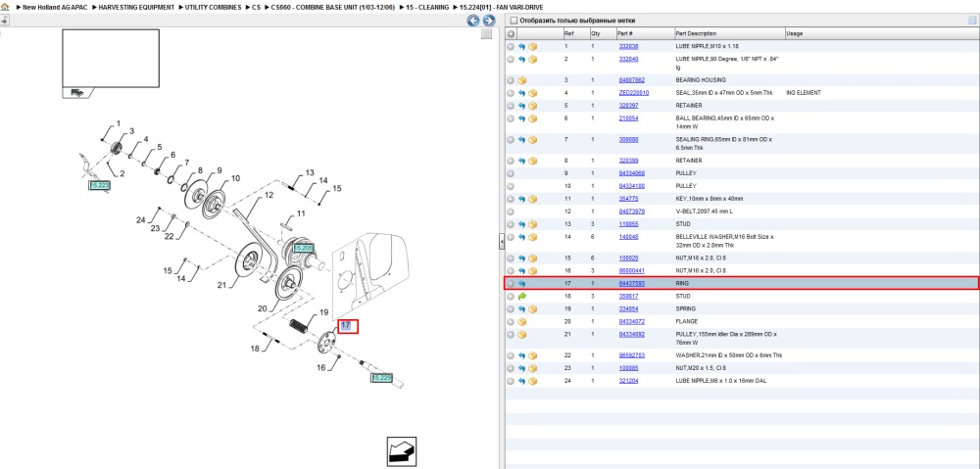Open breadcrumb '15.224[01] - FAN VARI-DRIVE'
This screenshot has width=980, height=469.
(x=501, y=7)
